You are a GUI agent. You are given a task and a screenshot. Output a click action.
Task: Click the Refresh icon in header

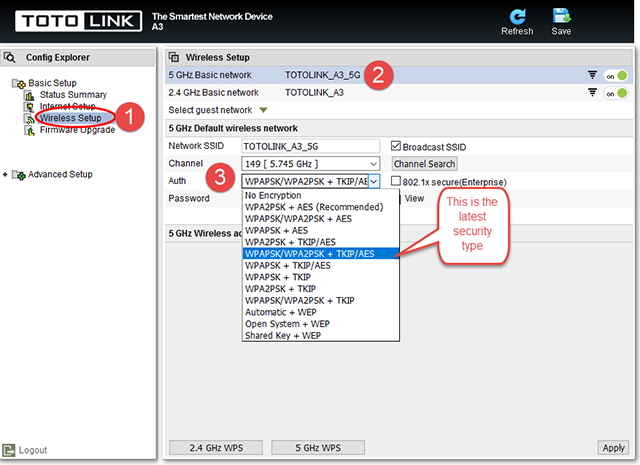coord(517,17)
